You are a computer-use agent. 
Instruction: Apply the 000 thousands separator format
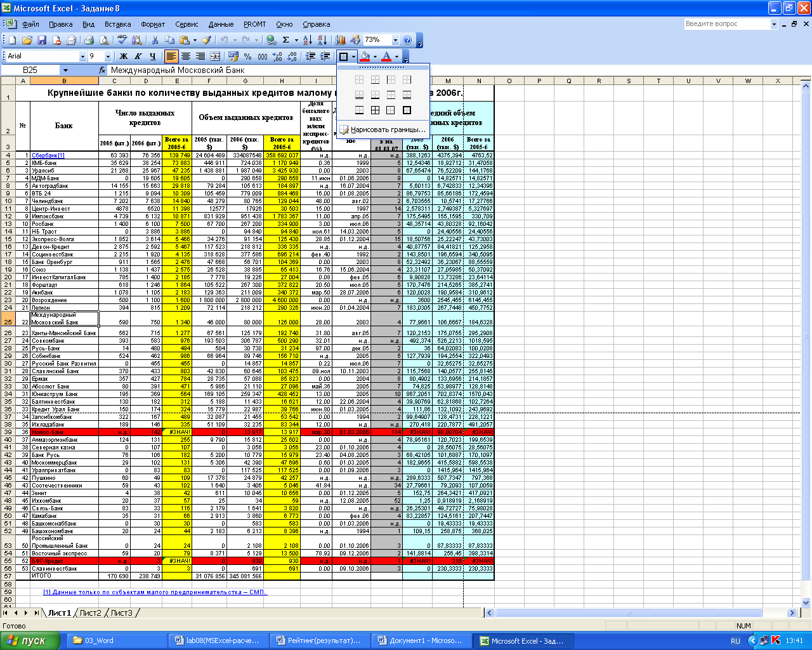pos(263,56)
